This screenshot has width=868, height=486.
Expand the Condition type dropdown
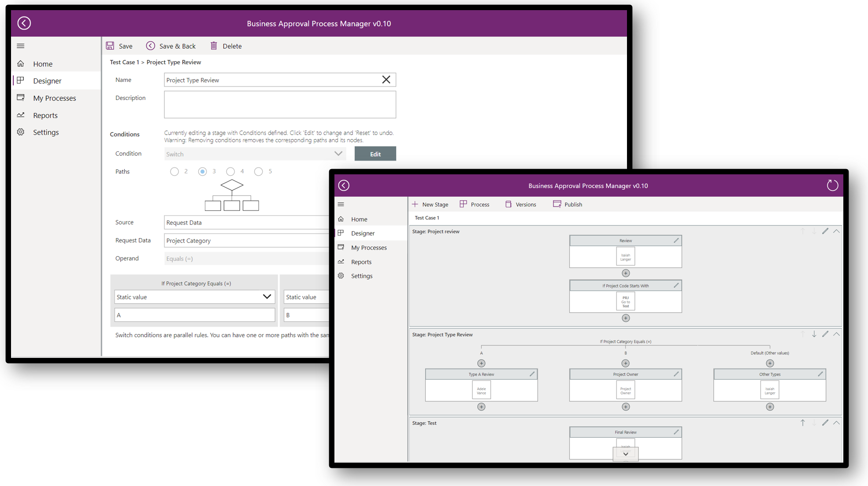click(x=338, y=154)
